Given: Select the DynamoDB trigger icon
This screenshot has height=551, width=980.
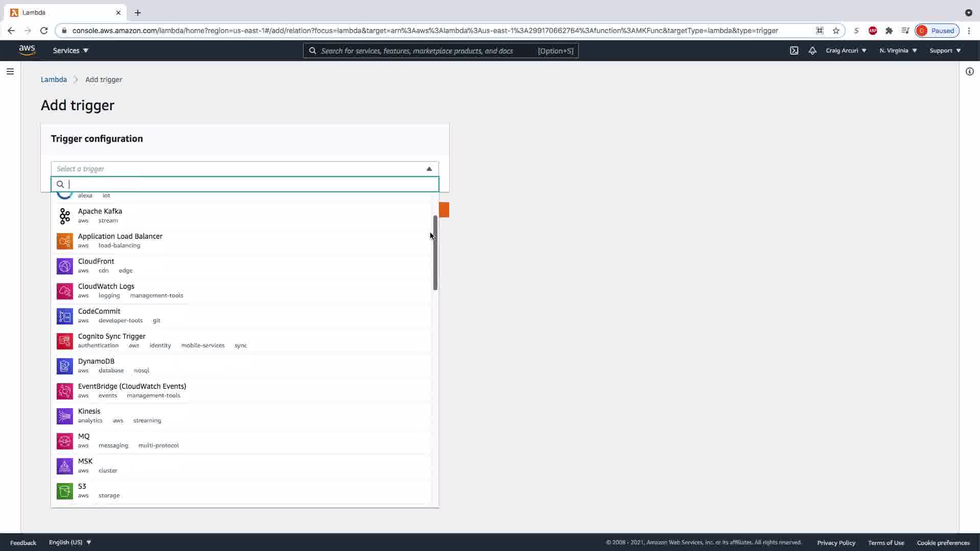Looking at the screenshot, I should pyautogui.click(x=65, y=366).
